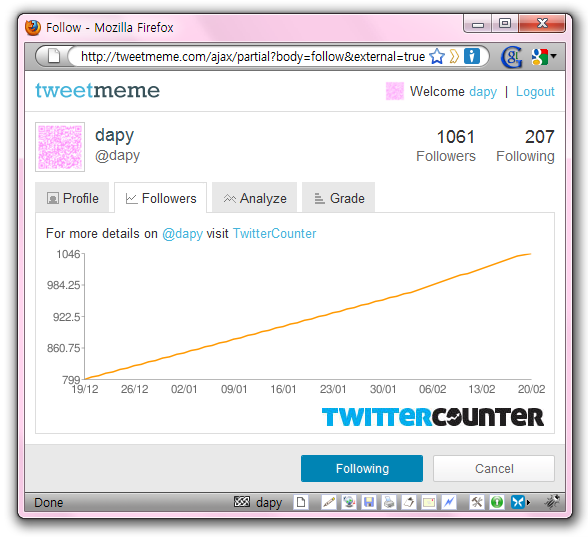The height and width of the screenshot is (537, 588).
Task: Click the 23/01 x-axis date label
Action: pyautogui.click(x=333, y=389)
